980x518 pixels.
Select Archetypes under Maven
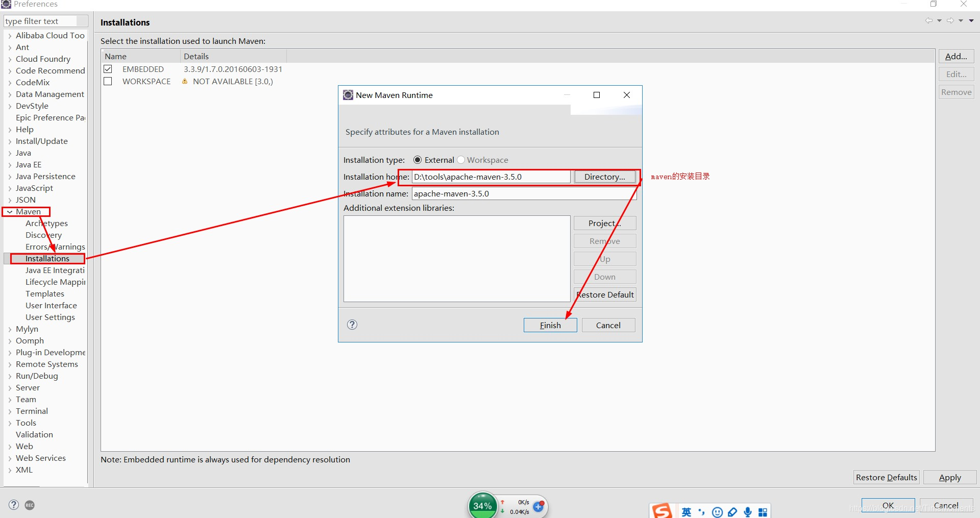coord(46,223)
